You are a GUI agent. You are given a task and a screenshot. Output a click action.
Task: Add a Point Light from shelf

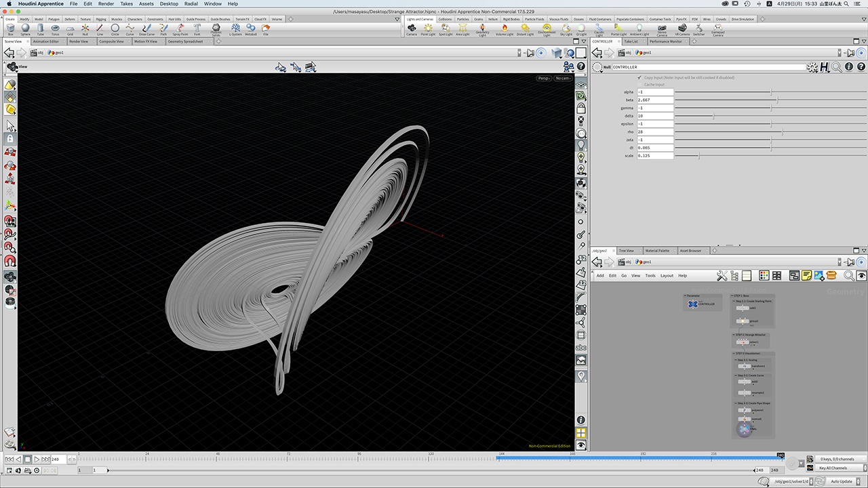point(429,28)
